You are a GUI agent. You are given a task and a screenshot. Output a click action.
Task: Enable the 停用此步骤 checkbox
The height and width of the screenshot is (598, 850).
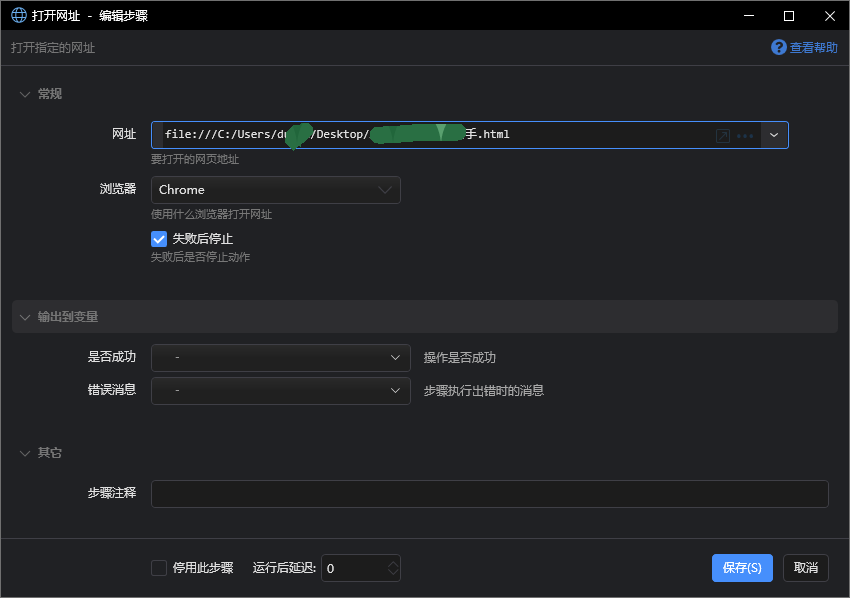point(159,568)
